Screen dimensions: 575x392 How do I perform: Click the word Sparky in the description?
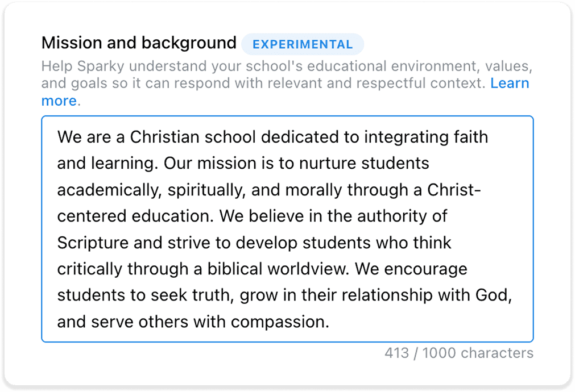pyautogui.click(x=105, y=66)
